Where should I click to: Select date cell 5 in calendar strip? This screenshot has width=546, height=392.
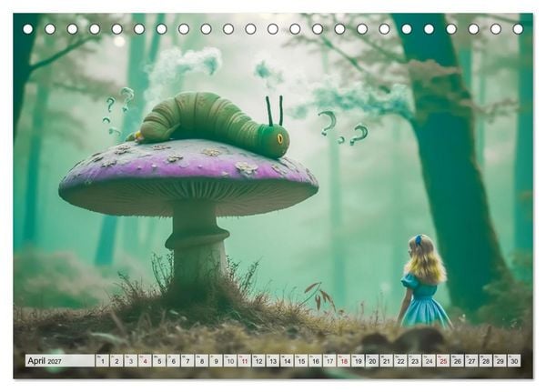click(x=159, y=361)
